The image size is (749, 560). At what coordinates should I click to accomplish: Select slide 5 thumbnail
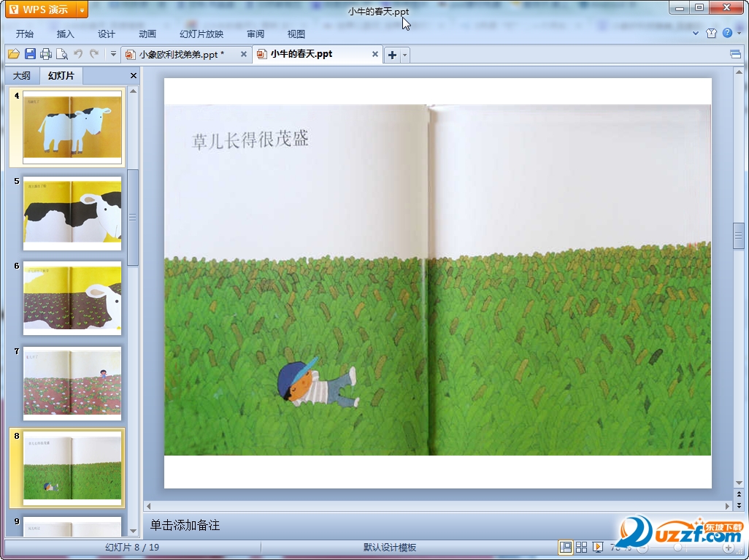[72, 213]
